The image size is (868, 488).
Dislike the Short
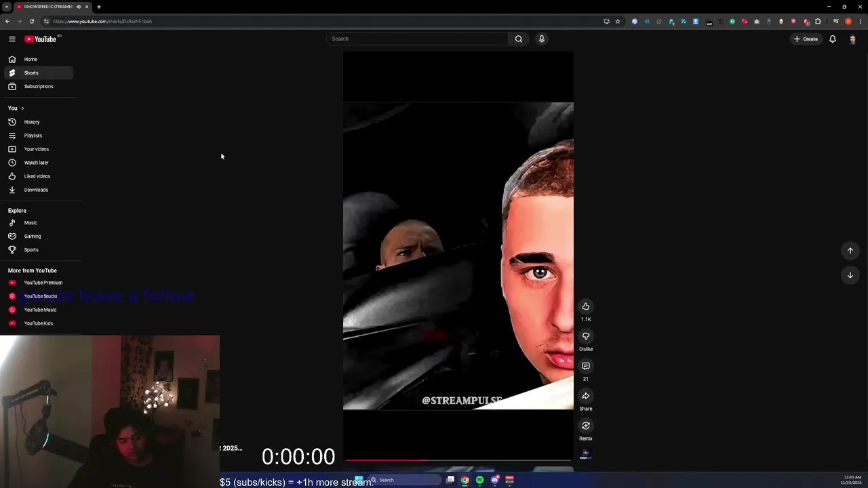click(586, 336)
